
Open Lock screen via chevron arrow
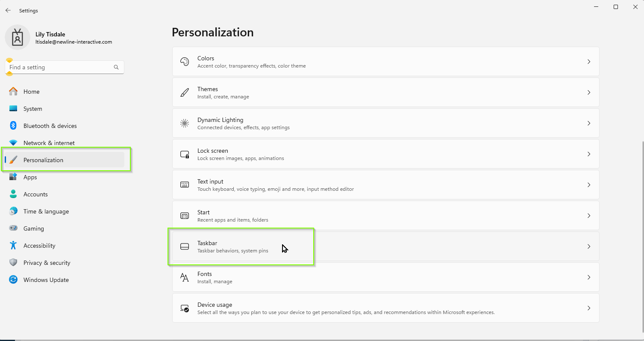click(x=588, y=154)
